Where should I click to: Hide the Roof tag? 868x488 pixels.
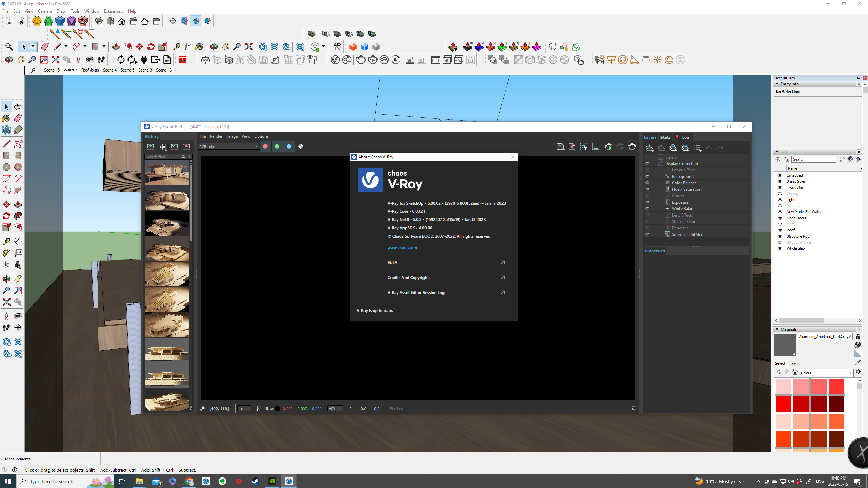click(780, 230)
